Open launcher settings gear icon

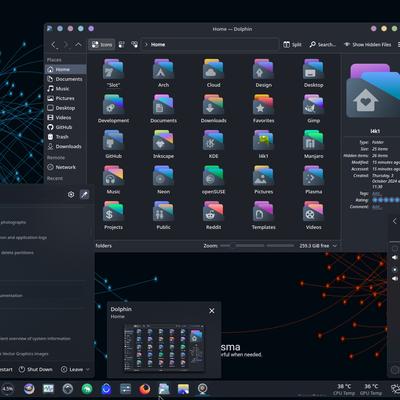coord(71,195)
